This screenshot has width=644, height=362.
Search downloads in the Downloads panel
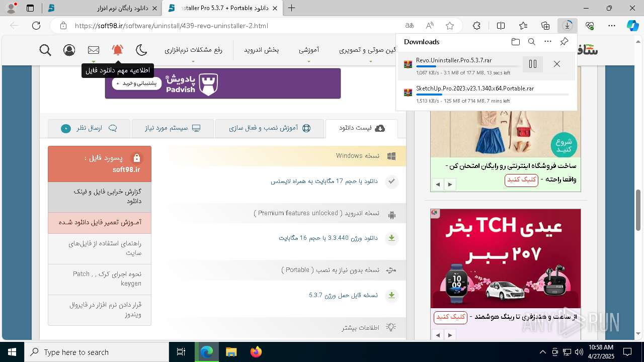532,42
